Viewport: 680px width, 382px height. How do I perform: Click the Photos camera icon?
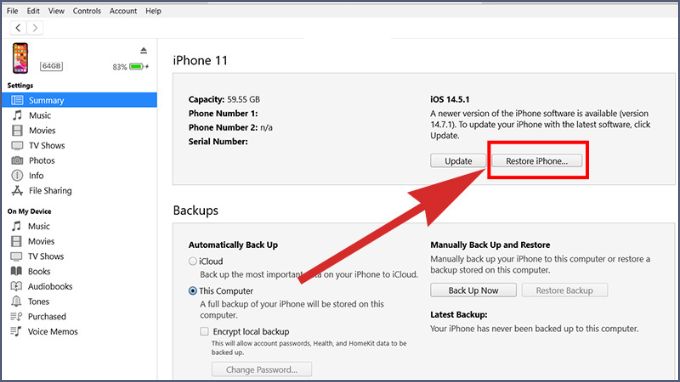coord(17,160)
